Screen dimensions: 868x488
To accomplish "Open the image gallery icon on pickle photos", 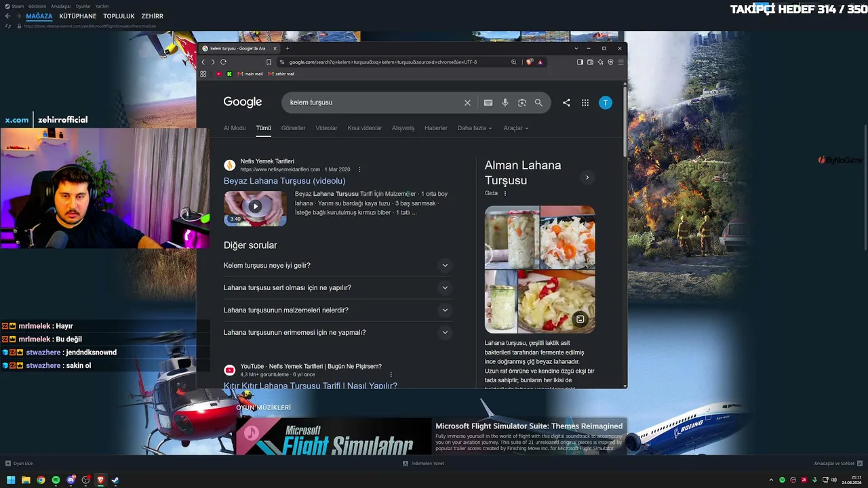I will (580, 319).
